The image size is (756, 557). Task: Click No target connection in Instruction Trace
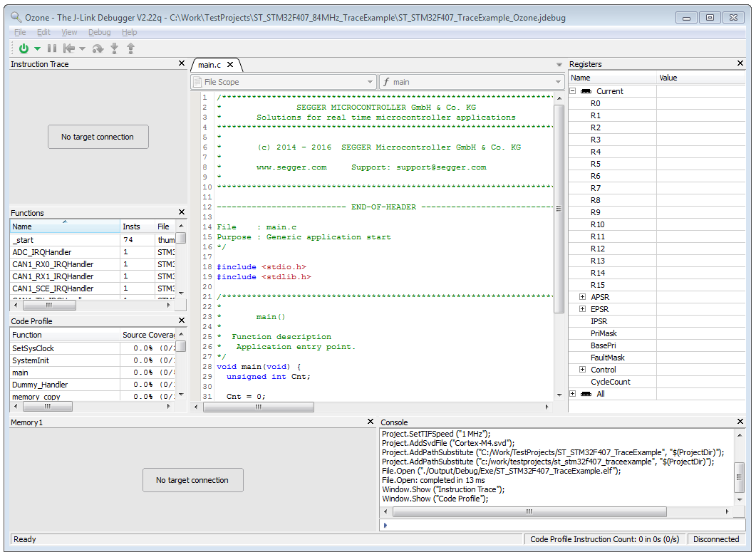point(98,137)
